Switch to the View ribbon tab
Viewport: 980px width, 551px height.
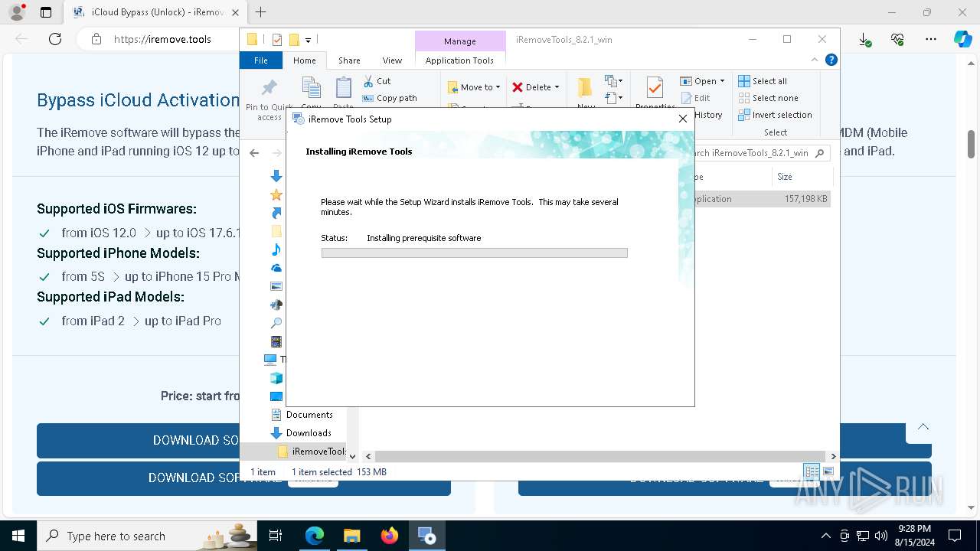pos(392,60)
